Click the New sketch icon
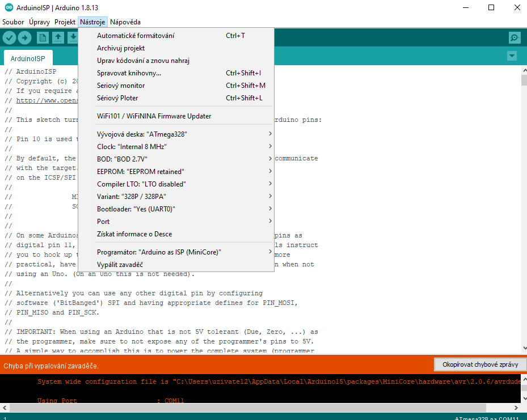 tap(43, 38)
